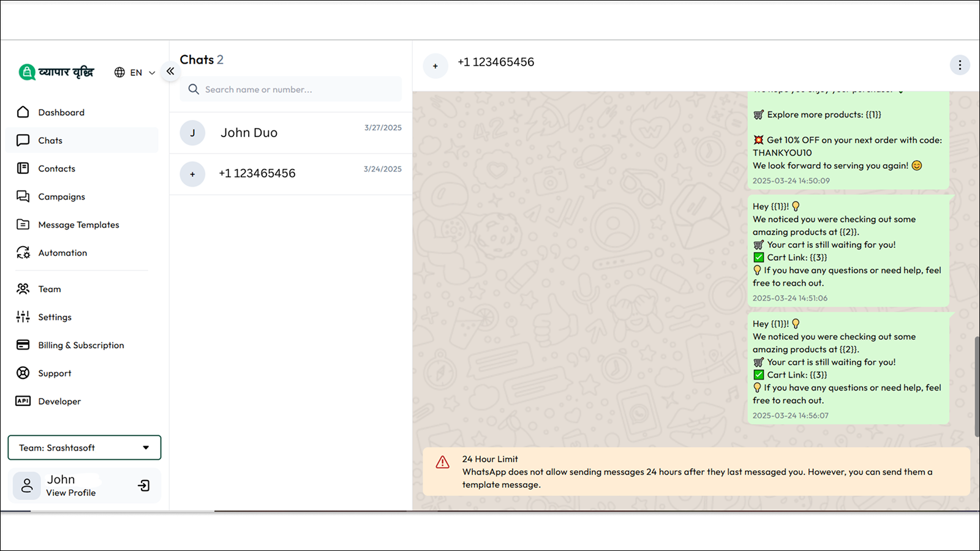Image resolution: width=980 pixels, height=551 pixels.
Task: Click the logout icon next to John
Action: pos(144,485)
